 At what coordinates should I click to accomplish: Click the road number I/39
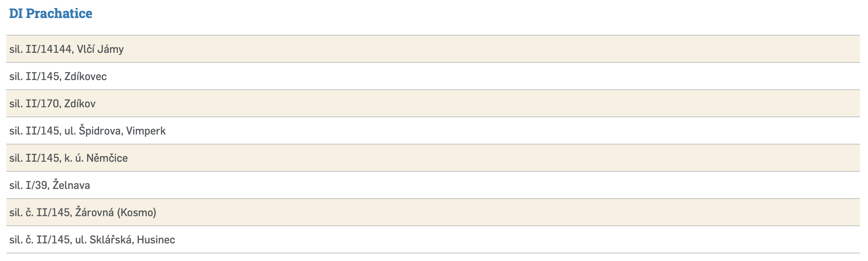(36, 185)
